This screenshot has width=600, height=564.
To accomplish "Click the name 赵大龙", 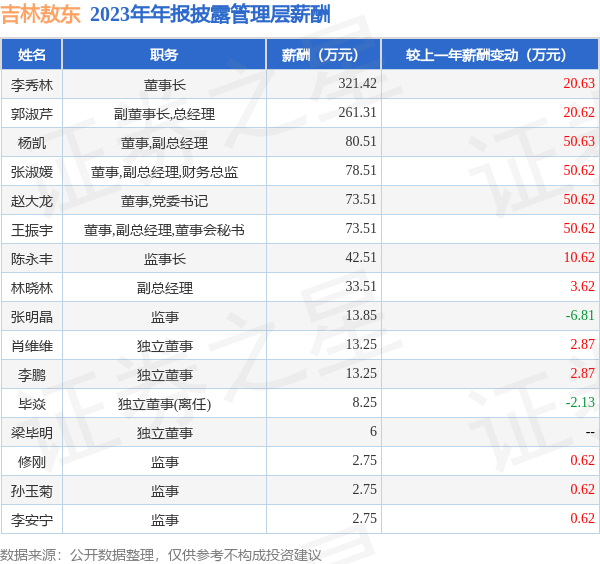I will (32, 200).
